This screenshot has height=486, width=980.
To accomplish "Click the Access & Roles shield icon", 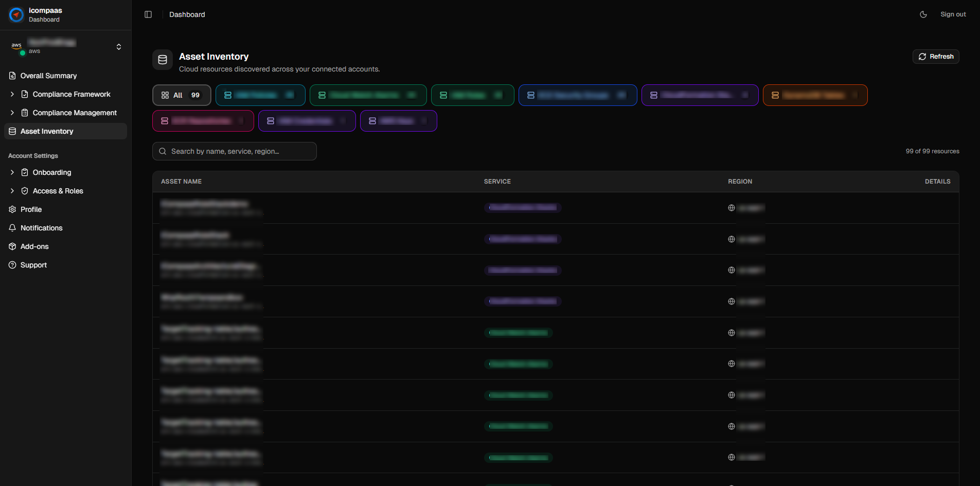I will coord(25,191).
